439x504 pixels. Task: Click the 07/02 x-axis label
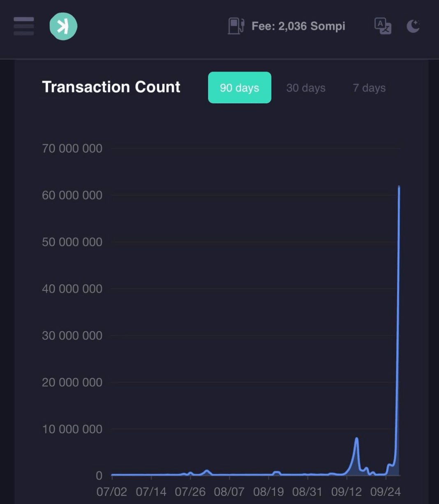(112, 492)
